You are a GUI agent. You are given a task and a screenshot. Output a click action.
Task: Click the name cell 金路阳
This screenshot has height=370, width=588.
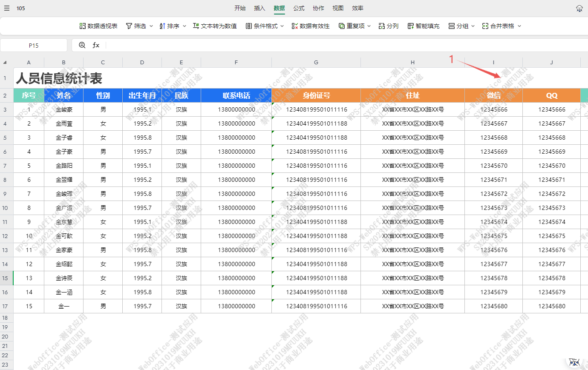click(x=63, y=166)
